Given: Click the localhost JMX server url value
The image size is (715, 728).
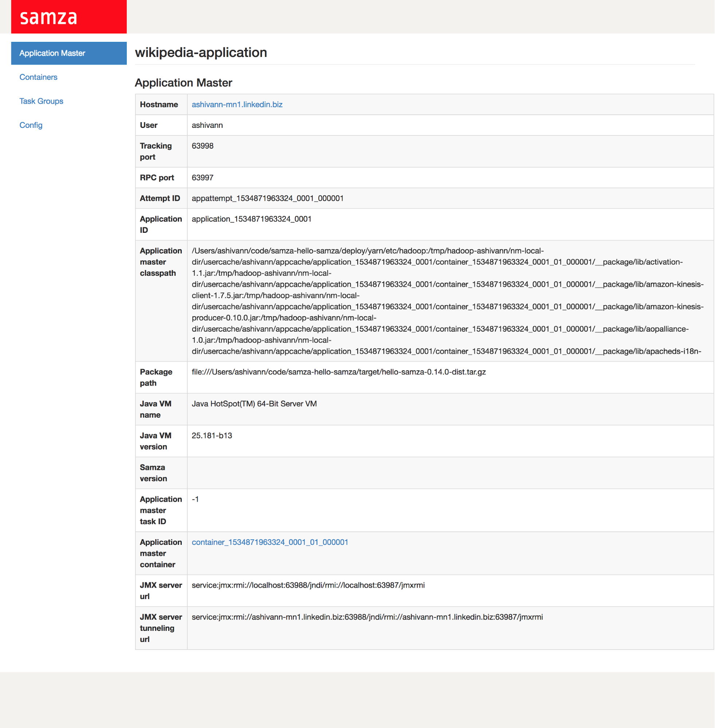Looking at the screenshot, I should coord(308,585).
